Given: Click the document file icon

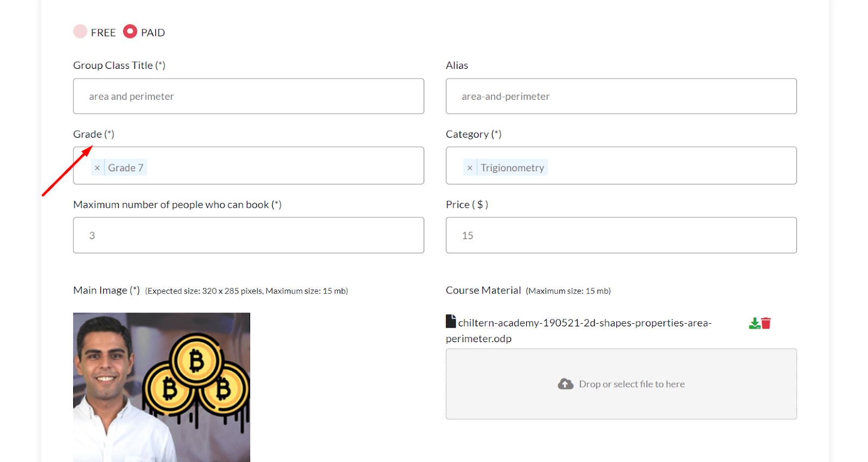Looking at the screenshot, I should 451,322.
